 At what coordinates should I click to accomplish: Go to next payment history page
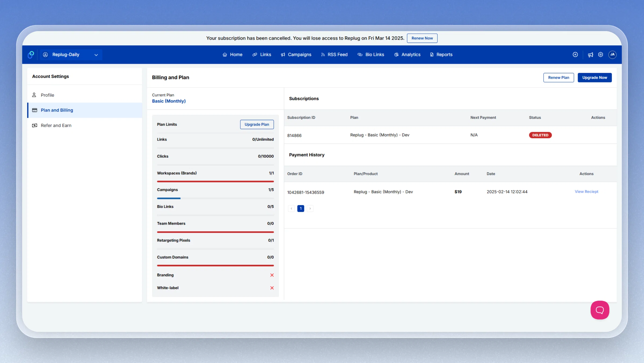310,209
